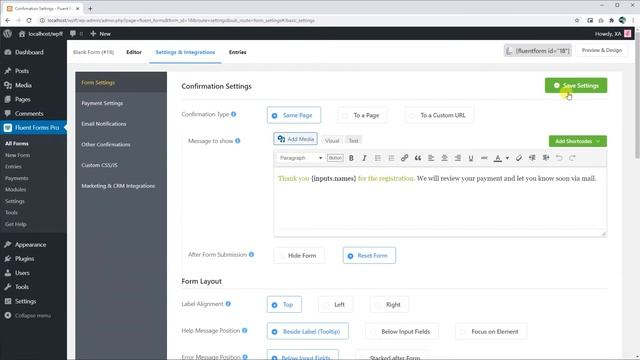Click the text color A icon
This screenshot has width=640, height=360.
[498, 158]
